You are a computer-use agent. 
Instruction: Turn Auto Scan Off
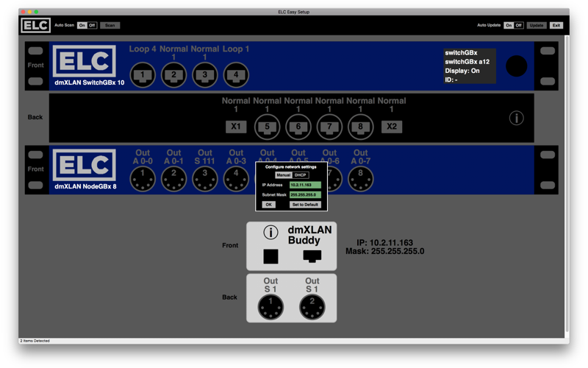click(93, 25)
